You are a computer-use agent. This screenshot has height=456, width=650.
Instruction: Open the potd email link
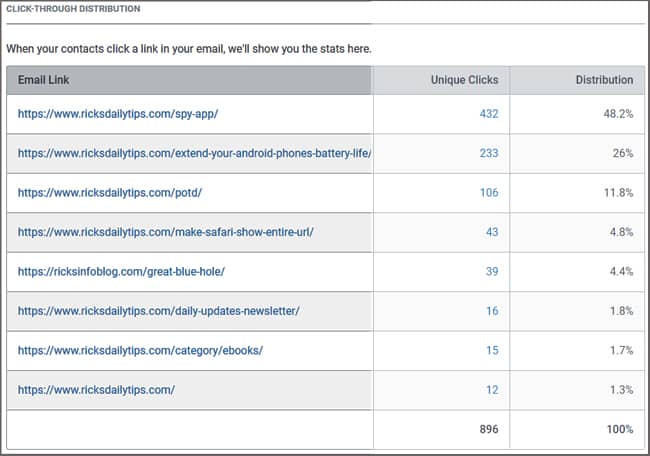(x=110, y=193)
